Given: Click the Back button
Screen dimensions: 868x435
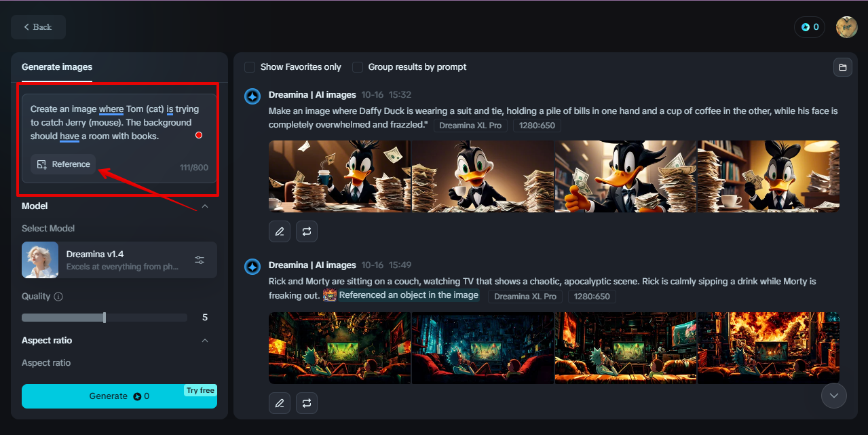Looking at the screenshot, I should [38, 27].
